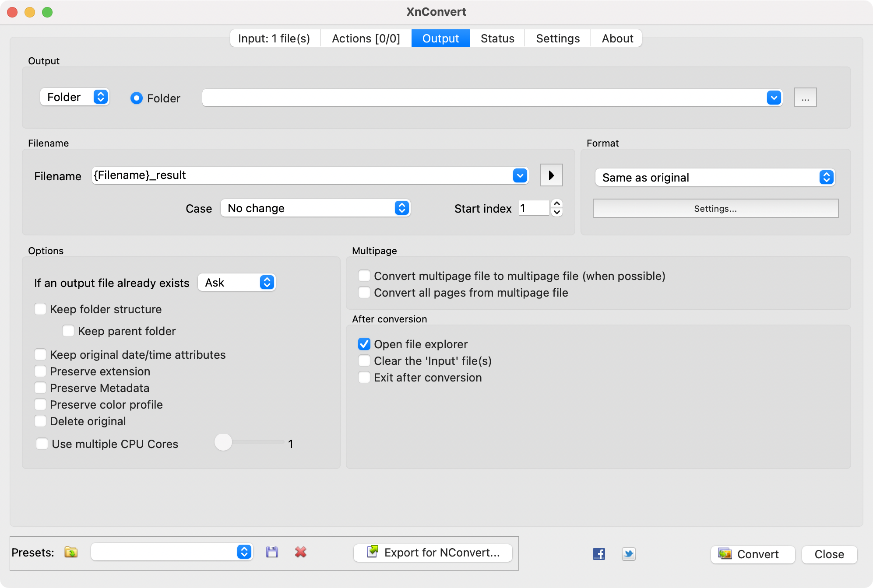Click Export for NConvert button

(x=433, y=553)
